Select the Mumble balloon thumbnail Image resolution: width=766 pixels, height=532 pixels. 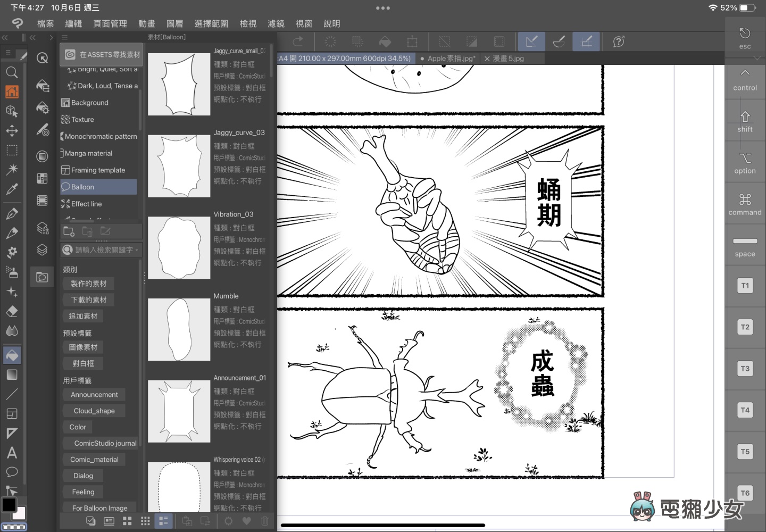pos(179,329)
